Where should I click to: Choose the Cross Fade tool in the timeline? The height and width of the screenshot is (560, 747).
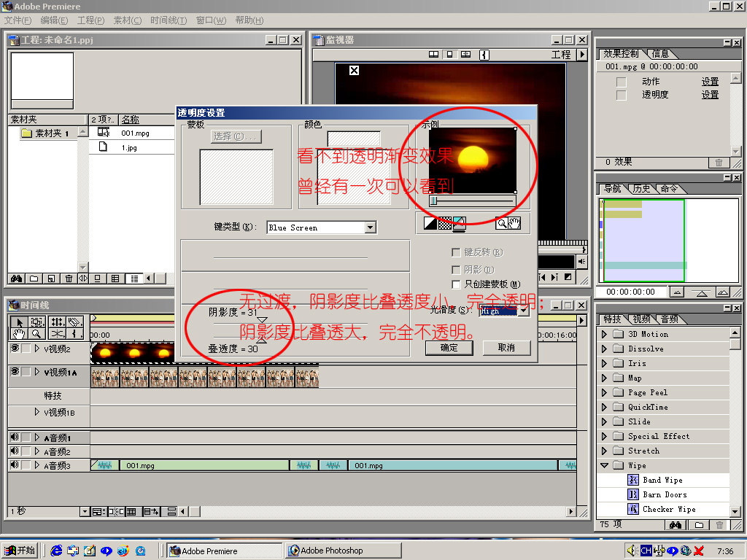[x=58, y=333]
